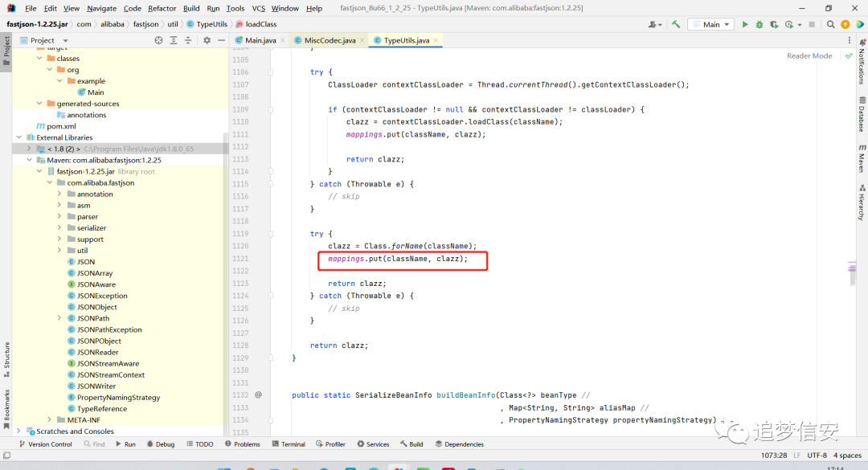Switch to MiscCodec.java tab
The image size is (868, 470).
(330, 40)
